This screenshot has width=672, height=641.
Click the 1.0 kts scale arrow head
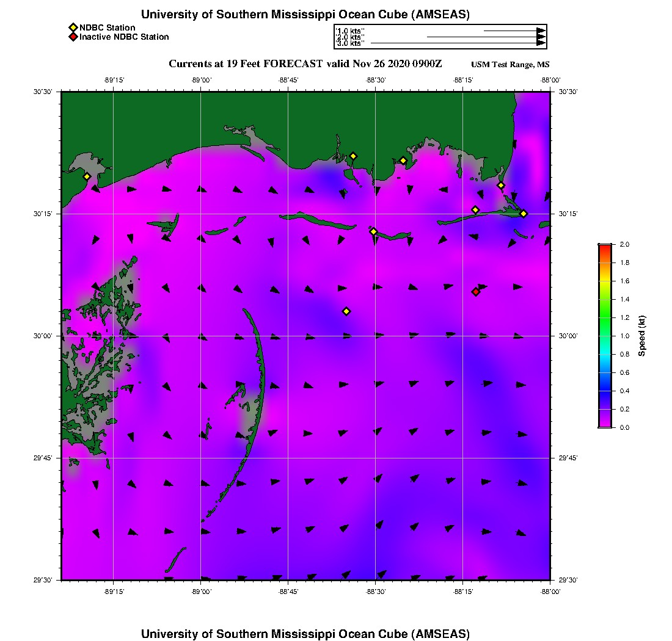[541, 30]
